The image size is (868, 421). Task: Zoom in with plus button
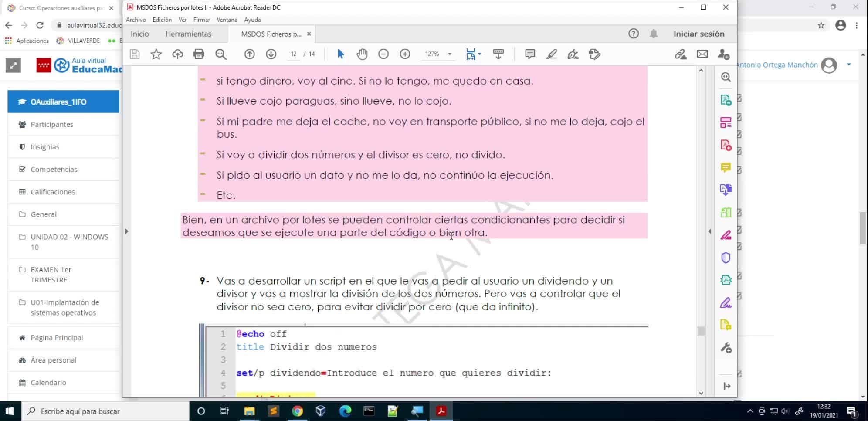click(x=405, y=54)
